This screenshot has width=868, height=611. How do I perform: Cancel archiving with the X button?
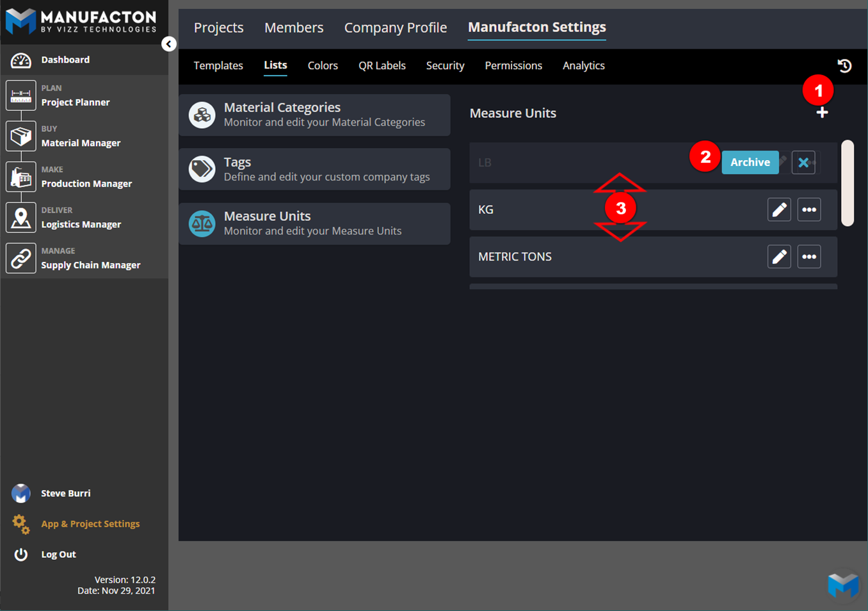[x=803, y=163]
